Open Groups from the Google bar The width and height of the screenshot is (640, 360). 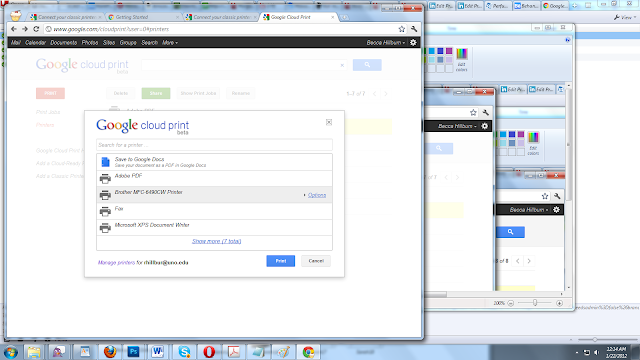pyautogui.click(x=128, y=42)
